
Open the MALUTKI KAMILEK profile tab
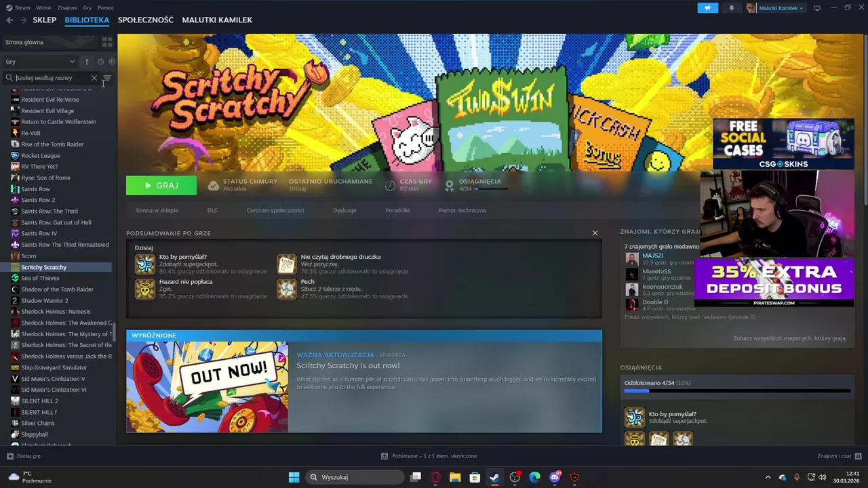click(217, 20)
